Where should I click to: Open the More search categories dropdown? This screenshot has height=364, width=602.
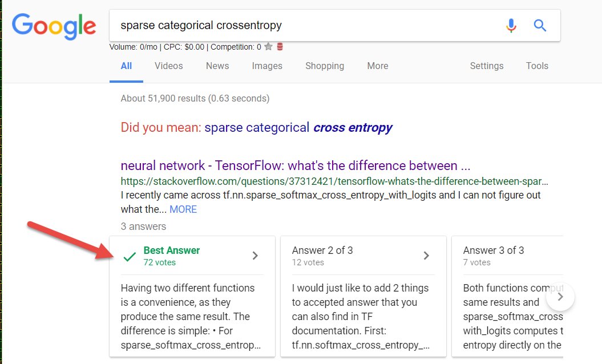coord(378,66)
